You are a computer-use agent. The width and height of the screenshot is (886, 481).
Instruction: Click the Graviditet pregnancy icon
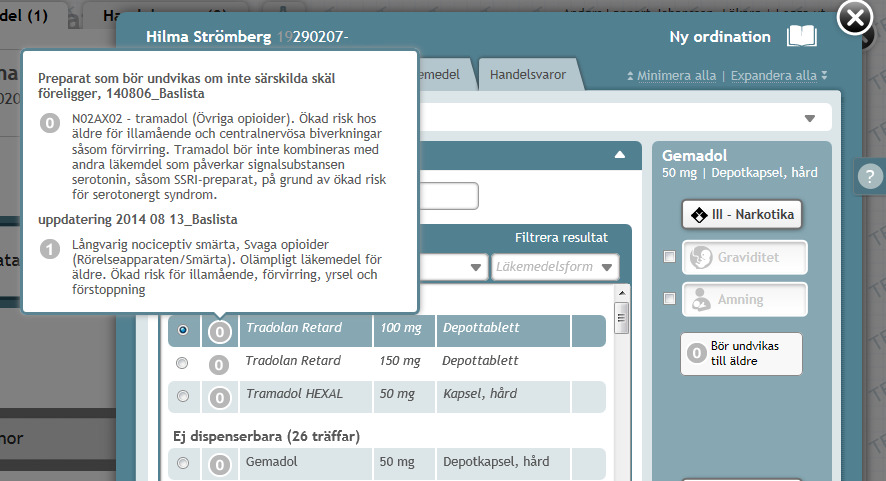[x=701, y=257]
